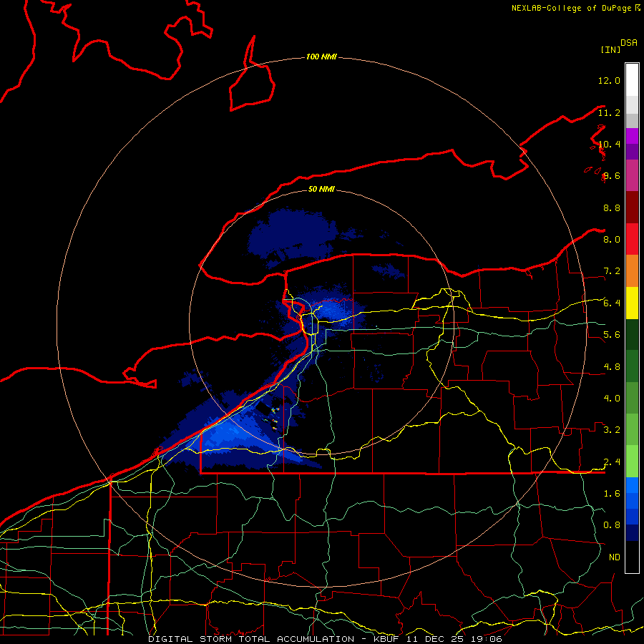Click the [IN] units label

point(610,49)
